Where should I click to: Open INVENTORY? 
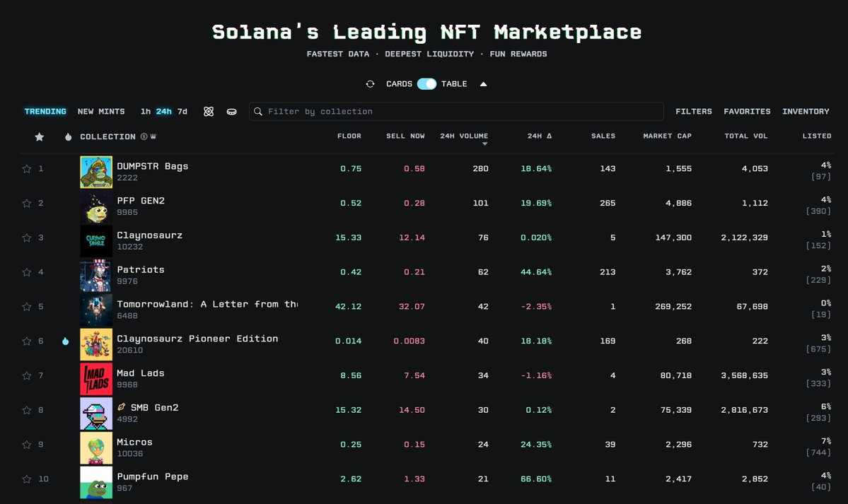(x=806, y=112)
